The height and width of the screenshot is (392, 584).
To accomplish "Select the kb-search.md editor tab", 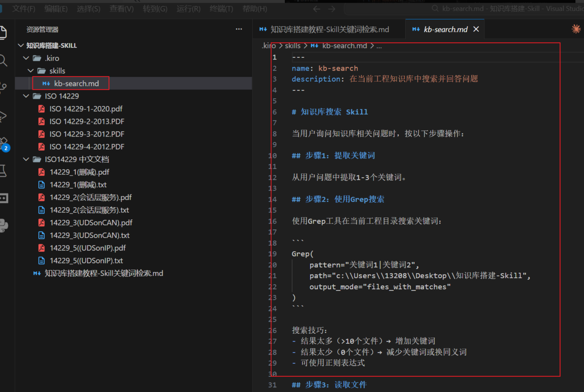I will click(x=445, y=29).
